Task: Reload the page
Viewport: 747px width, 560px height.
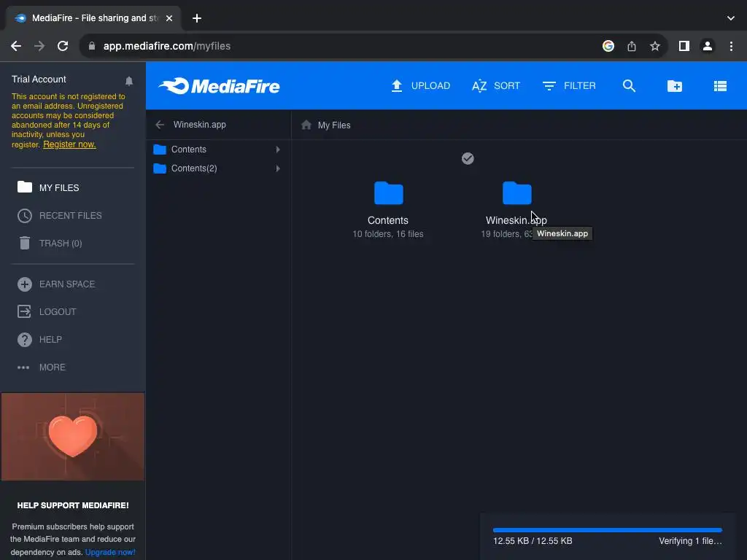Action: click(x=63, y=46)
